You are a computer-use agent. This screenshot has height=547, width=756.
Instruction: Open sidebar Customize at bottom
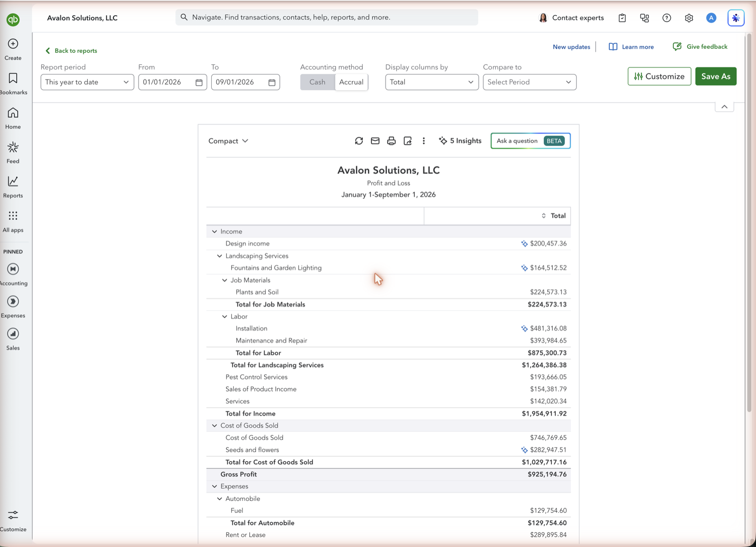pos(13,521)
